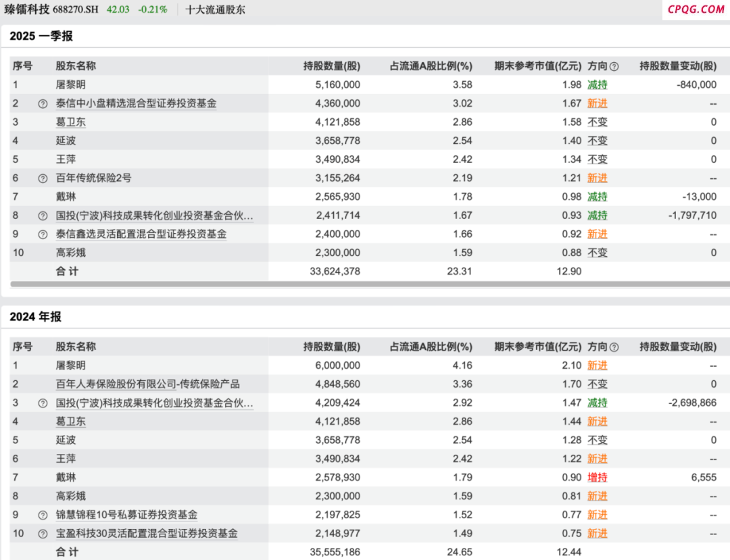This screenshot has height=560, width=730.
Task: Click shareholding value 6,000,000
Action: (337, 365)
